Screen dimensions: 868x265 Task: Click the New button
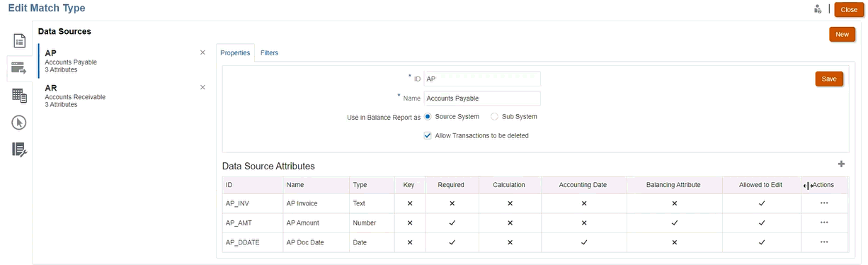coord(842,34)
